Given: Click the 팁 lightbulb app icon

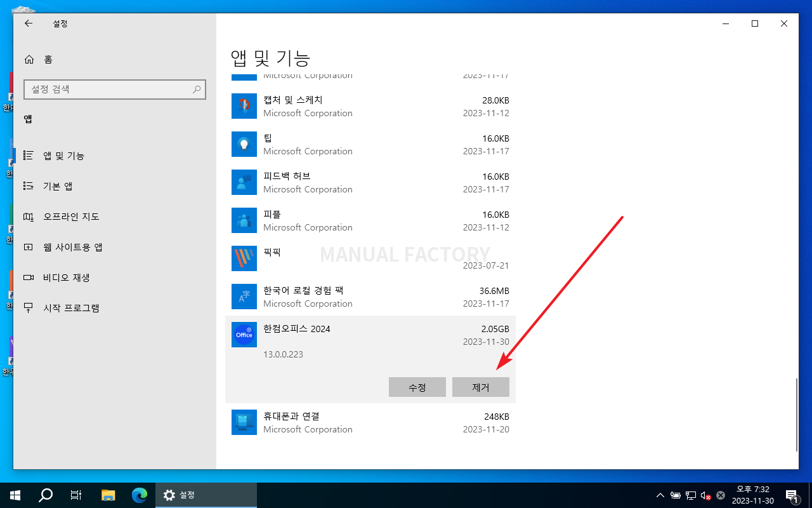Looking at the screenshot, I should [244, 144].
